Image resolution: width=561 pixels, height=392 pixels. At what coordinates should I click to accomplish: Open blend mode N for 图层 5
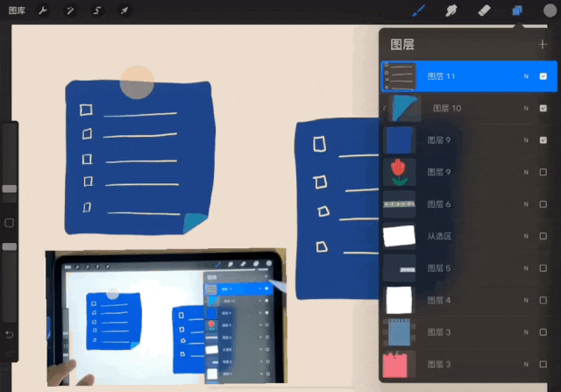[x=526, y=268]
